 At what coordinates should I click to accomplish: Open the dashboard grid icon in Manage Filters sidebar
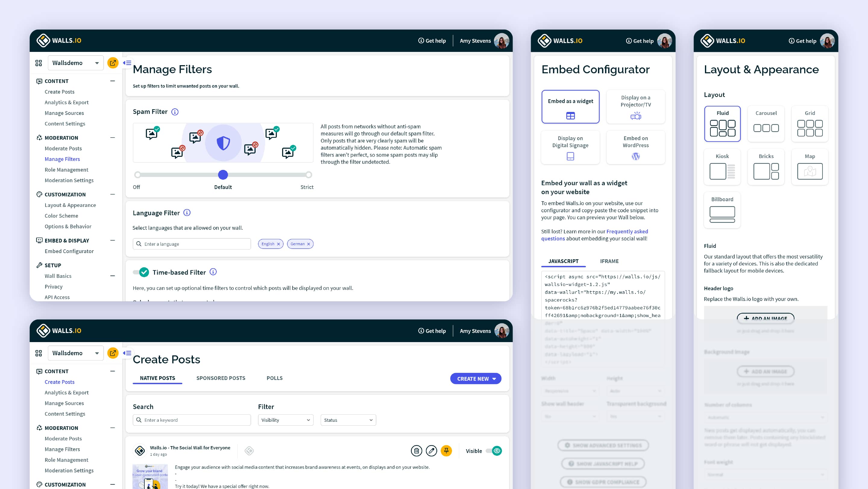point(39,63)
